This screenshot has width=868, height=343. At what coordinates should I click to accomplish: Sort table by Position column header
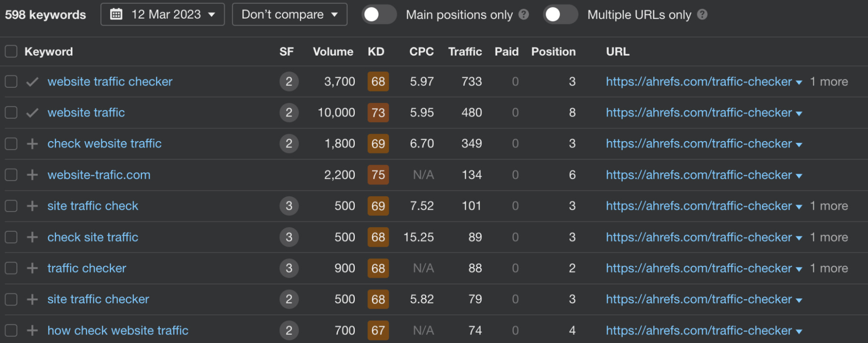553,52
